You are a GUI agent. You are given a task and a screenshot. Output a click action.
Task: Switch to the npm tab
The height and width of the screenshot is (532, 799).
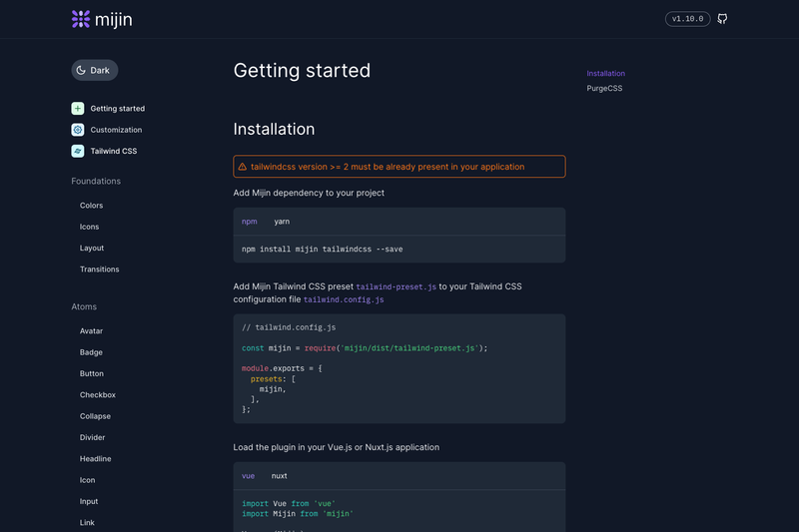tap(249, 222)
